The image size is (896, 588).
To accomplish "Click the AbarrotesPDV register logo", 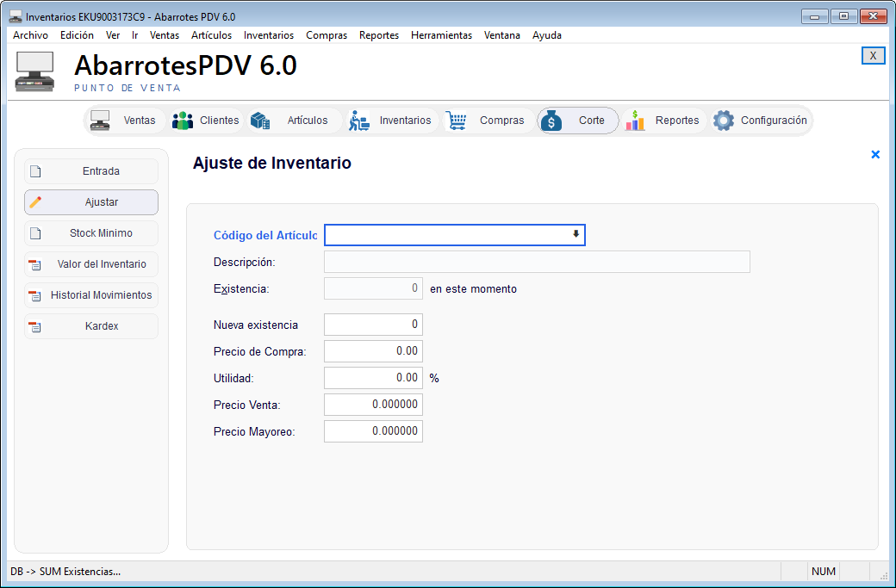I will pos(34,72).
